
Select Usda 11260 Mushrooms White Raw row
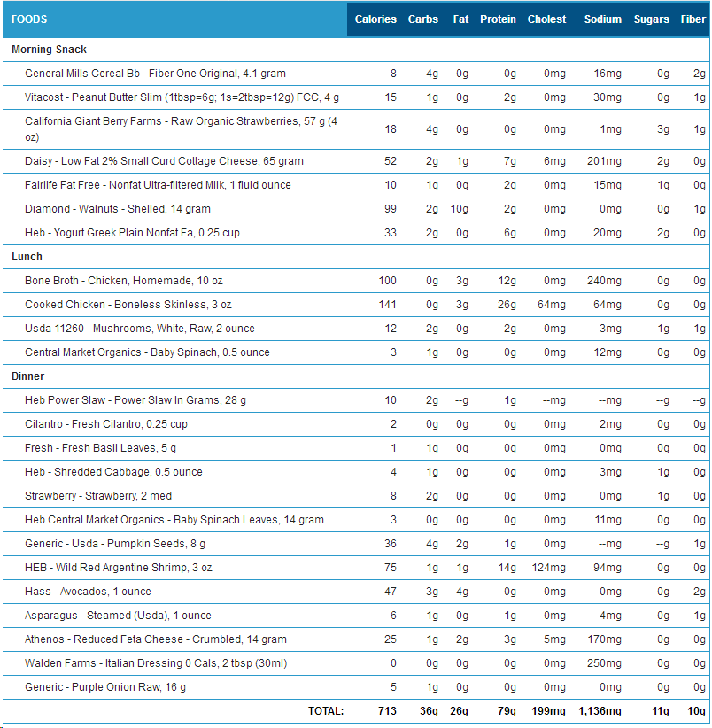(356, 329)
